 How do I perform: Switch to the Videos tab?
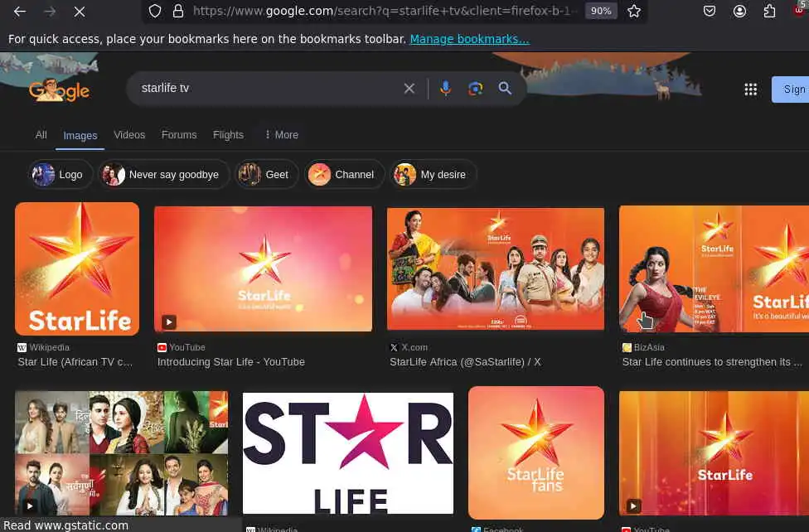tap(129, 135)
